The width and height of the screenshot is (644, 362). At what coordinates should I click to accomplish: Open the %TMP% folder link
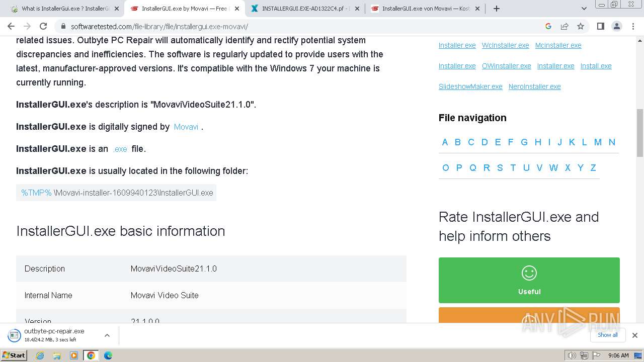36,193
